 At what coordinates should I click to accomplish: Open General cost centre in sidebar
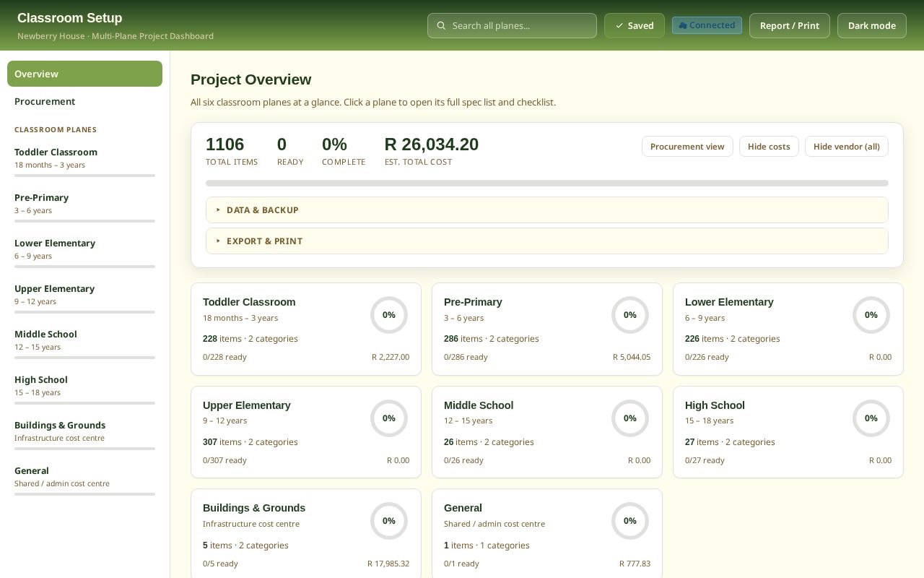84,480
